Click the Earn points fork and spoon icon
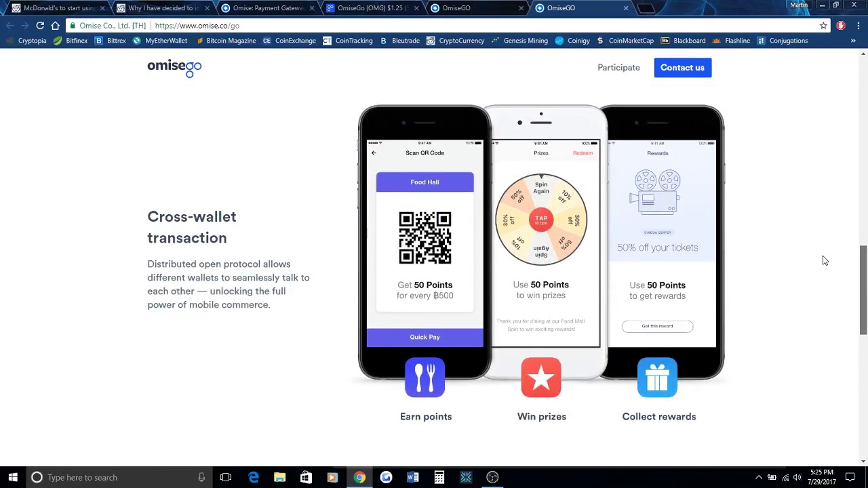This screenshot has height=488, width=868. tap(425, 378)
